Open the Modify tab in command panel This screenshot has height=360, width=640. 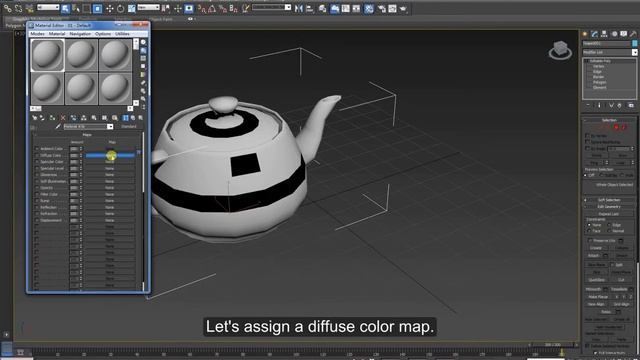pos(594,34)
